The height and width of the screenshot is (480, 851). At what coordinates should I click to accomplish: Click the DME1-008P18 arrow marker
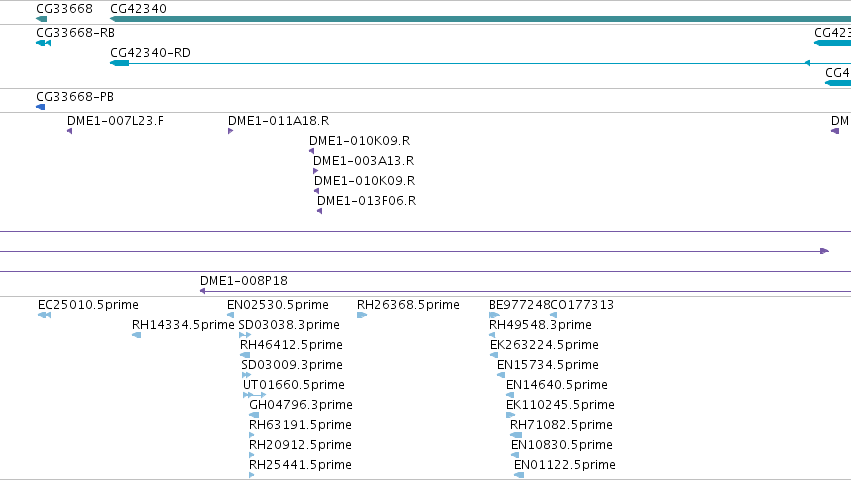tap(202, 291)
